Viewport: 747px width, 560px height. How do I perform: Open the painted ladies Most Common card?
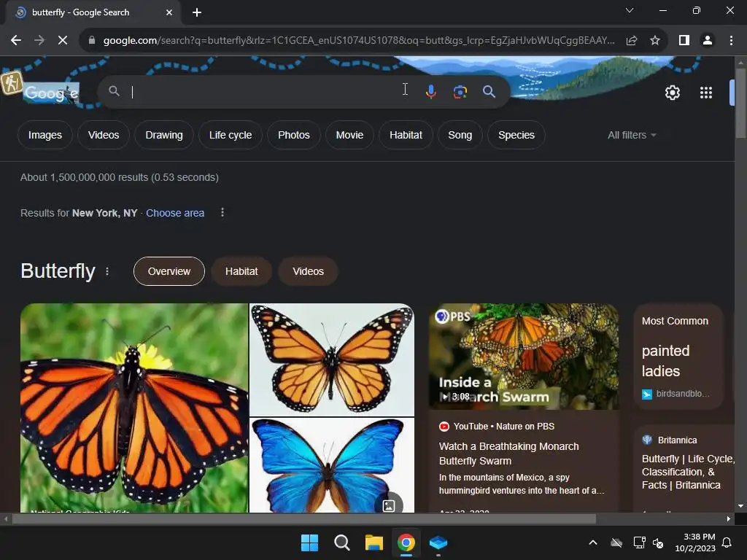click(x=678, y=356)
